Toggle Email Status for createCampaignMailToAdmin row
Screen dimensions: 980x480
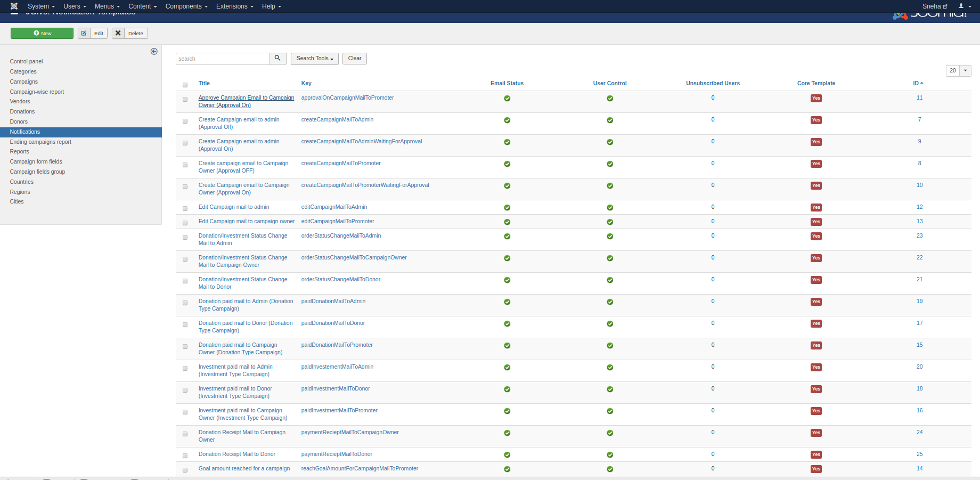click(x=507, y=120)
